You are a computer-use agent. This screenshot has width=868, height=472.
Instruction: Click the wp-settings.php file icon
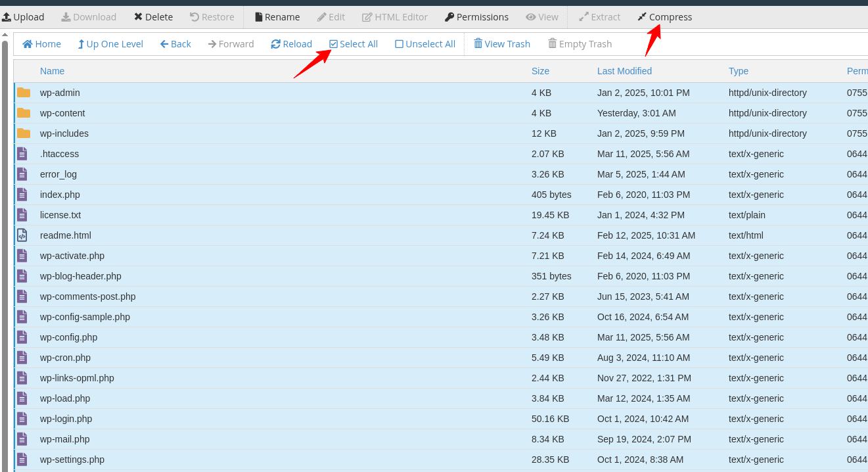22,460
